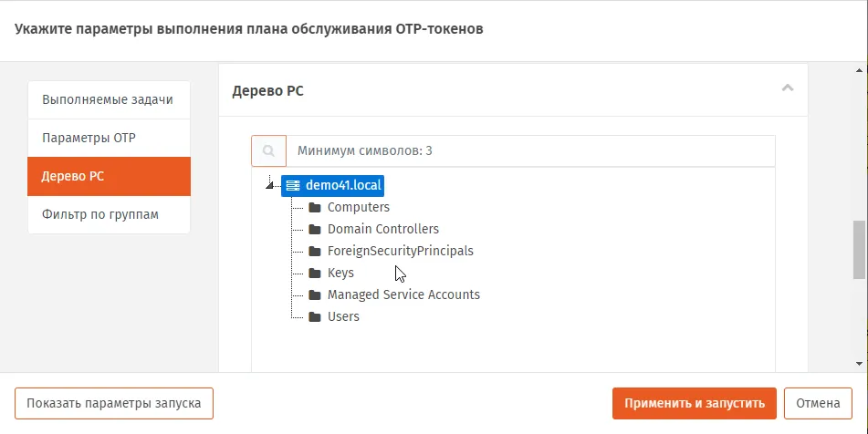The width and height of the screenshot is (868, 434).
Task: Click the Keys folder icon
Action: 315,273
